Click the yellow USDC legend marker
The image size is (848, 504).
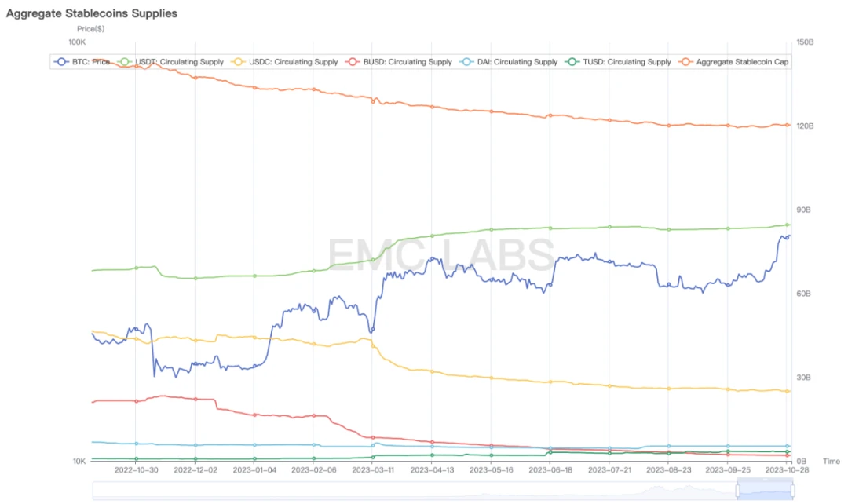point(236,62)
